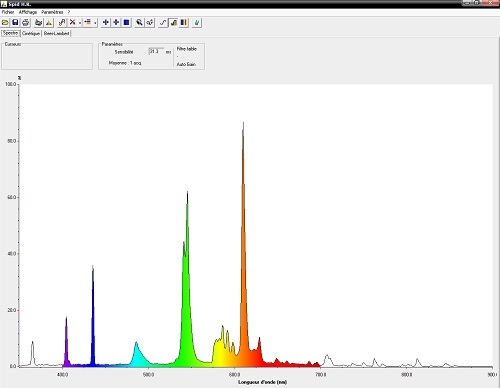
Task: Toggle the filled colored spectrum display icon
Action: (x=173, y=23)
